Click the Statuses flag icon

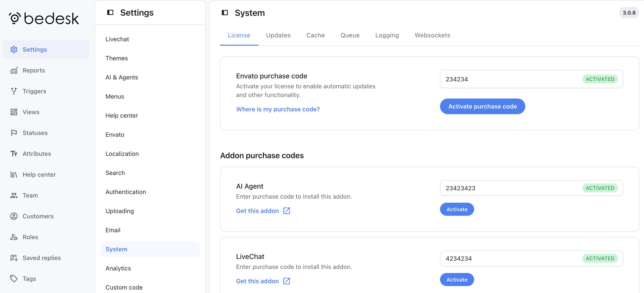pos(14,133)
